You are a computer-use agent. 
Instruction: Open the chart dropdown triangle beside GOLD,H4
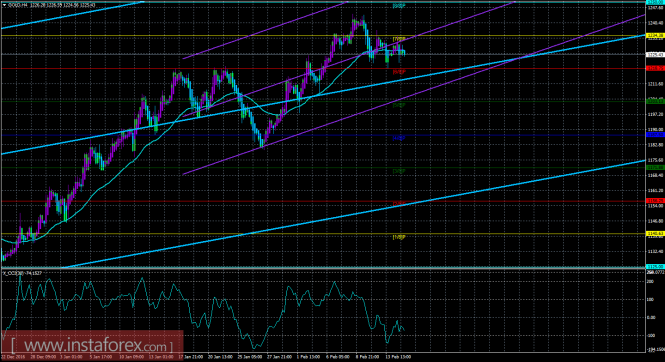pos(4,5)
